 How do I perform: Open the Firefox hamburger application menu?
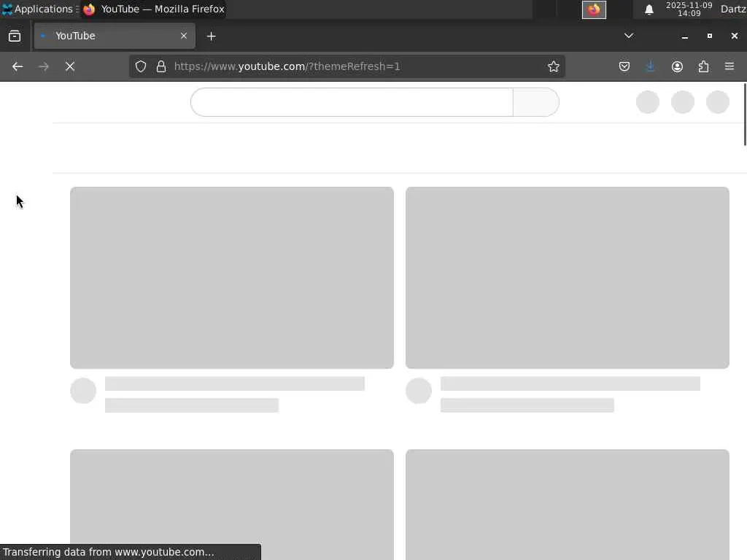tap(729, 66)
